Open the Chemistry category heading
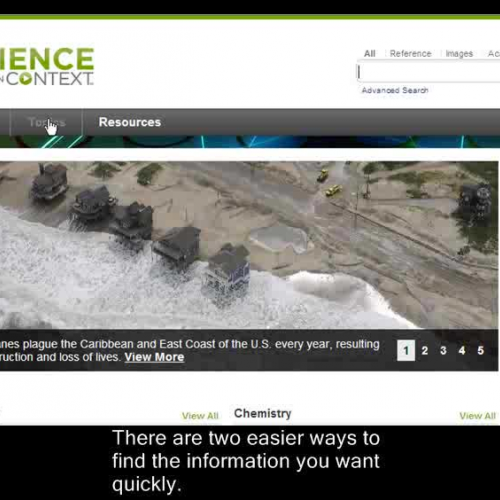This screenshot has width=500, height=500. (x=263, y=413)
